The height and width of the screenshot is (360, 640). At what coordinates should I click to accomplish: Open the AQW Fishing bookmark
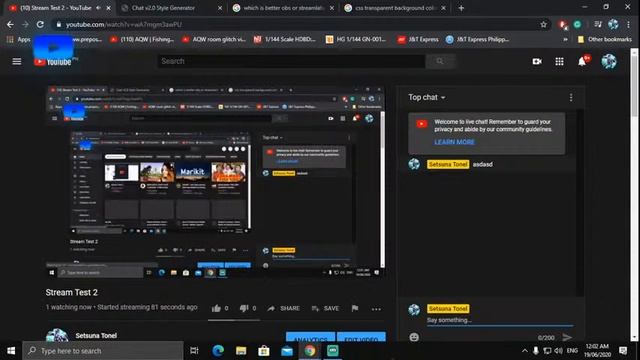[142, 40]
